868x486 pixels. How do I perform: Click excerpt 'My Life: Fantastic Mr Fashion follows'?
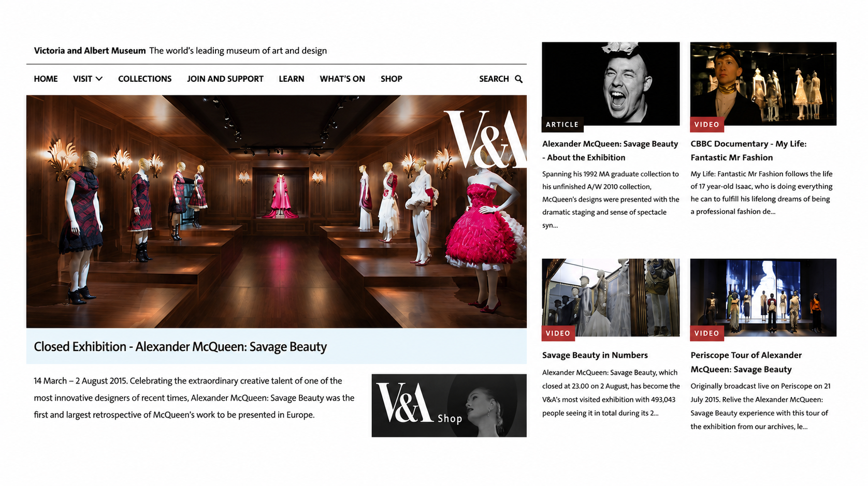(761, 193)
